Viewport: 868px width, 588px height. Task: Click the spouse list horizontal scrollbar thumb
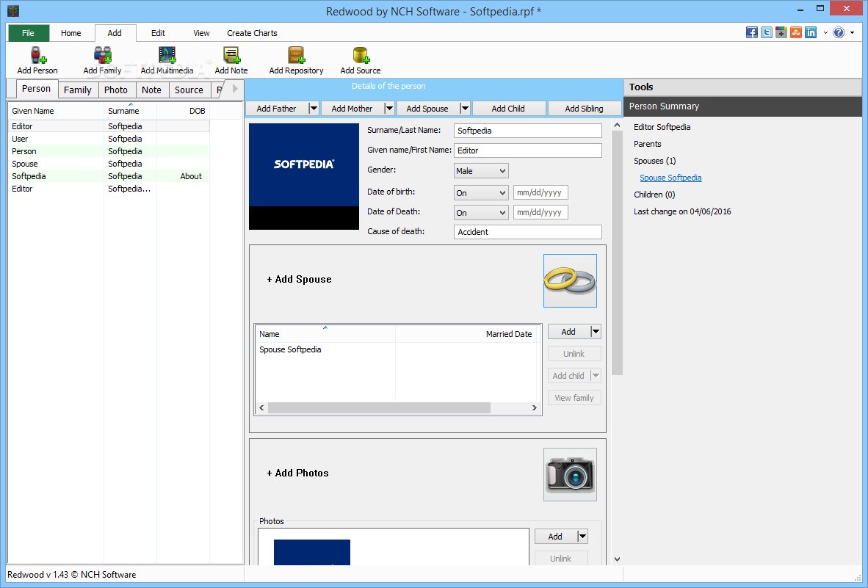pos(379,407)
